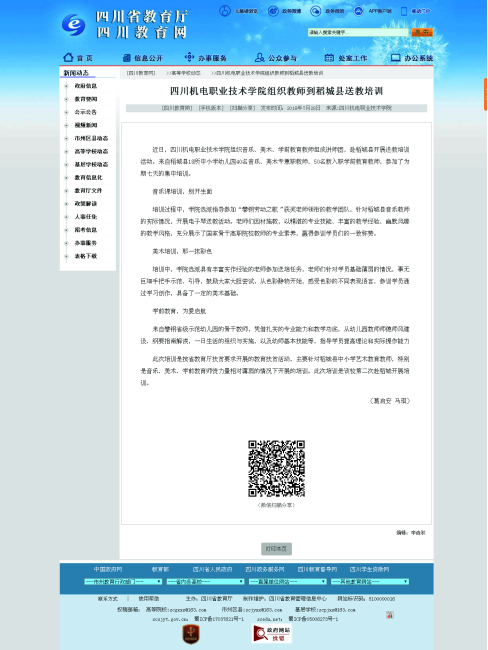
Task: Open the 政务微博 Weibo icon
Action: pos(273,11)
